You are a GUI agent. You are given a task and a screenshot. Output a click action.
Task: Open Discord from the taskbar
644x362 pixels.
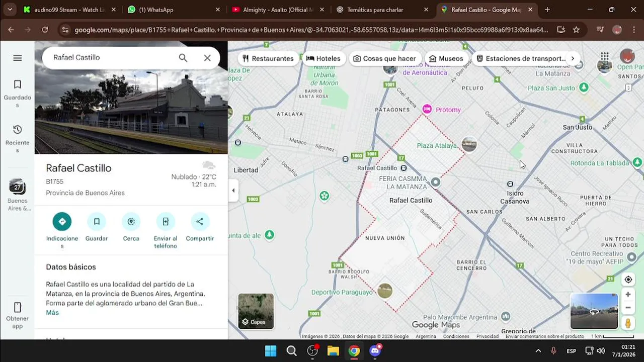[375, 350]
